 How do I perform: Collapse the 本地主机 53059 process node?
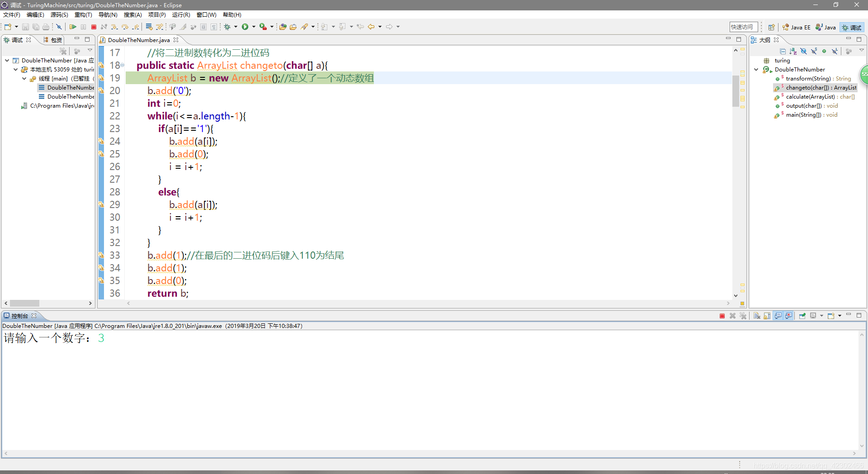[16, 70]
